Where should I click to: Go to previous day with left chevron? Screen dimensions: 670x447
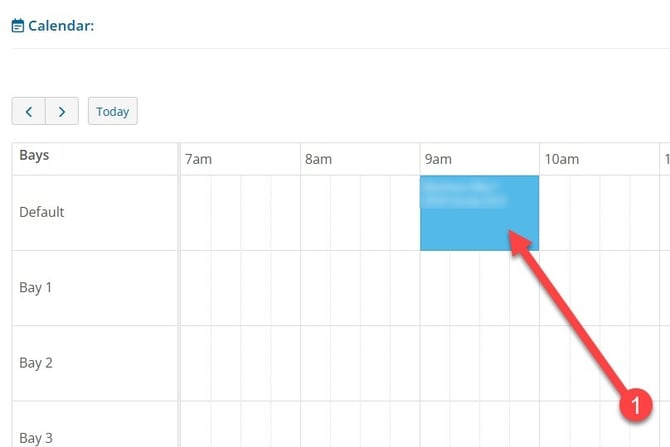[x=29, y=112]
